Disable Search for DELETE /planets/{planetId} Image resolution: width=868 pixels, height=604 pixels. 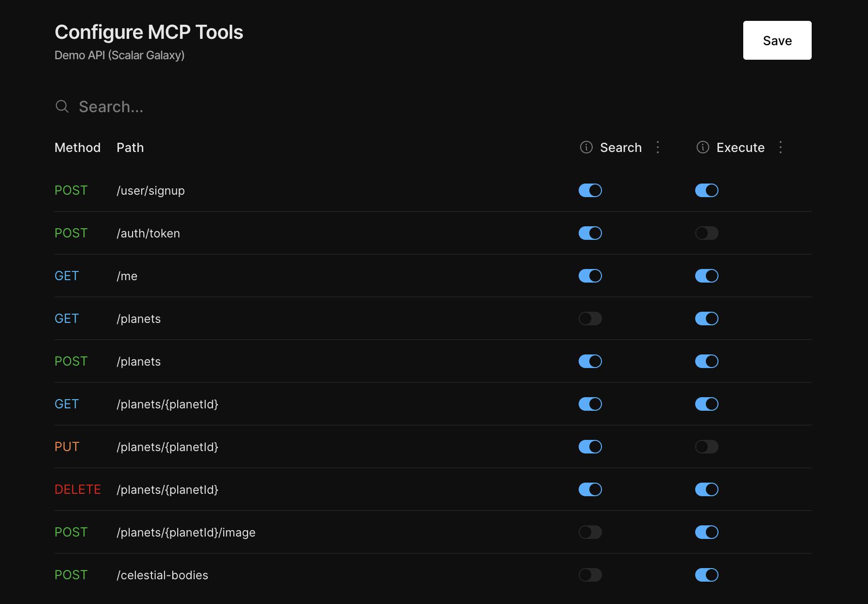(x=590, y=489)
